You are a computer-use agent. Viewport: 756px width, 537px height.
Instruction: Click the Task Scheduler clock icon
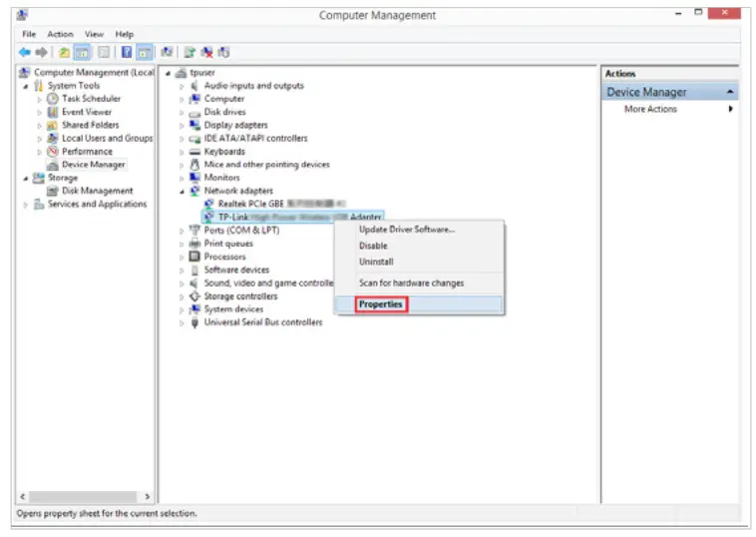click(x=53, y=99)
